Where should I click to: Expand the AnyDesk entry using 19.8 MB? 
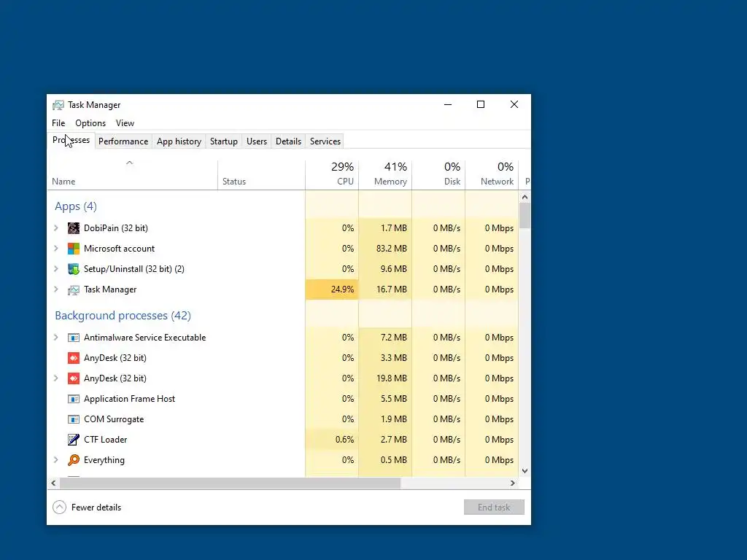pos(56,378)
